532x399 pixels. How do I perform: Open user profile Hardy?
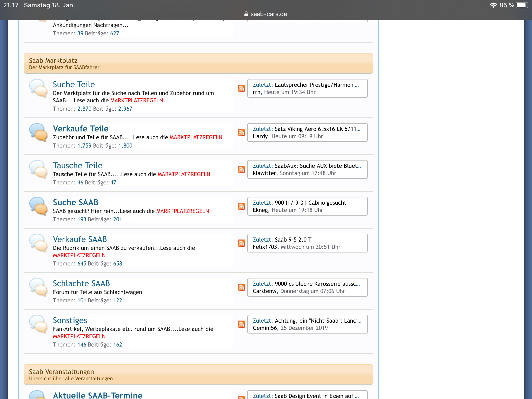[x=260, y=136]
